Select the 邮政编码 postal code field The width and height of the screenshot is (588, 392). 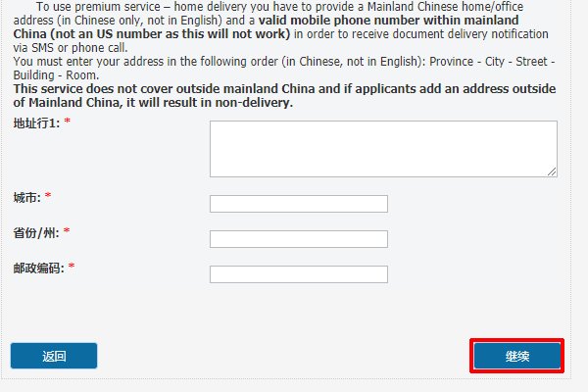pos(299,274)
